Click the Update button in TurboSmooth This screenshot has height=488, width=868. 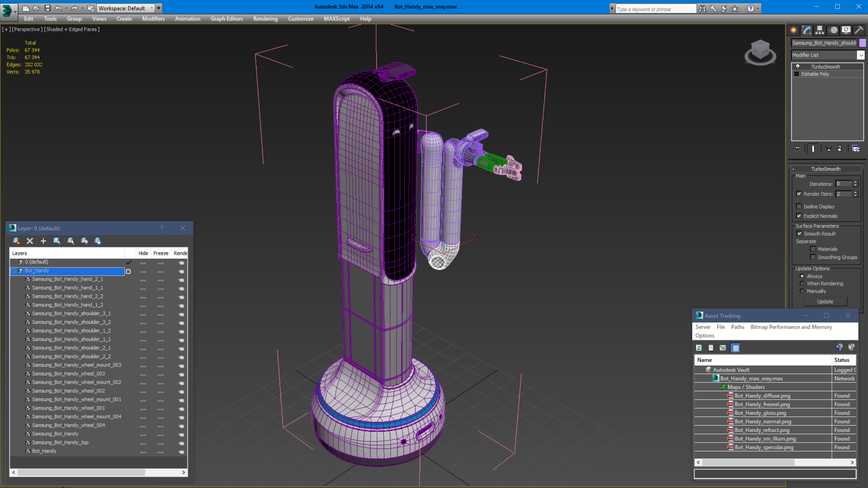825,302
